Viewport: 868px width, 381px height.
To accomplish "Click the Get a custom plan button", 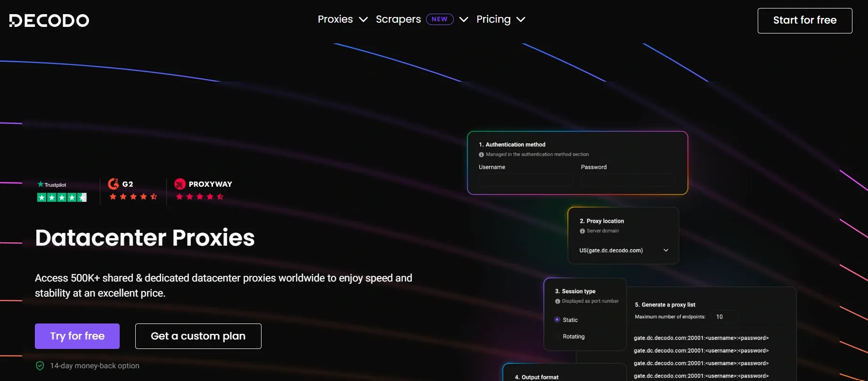I will (198, 336).
